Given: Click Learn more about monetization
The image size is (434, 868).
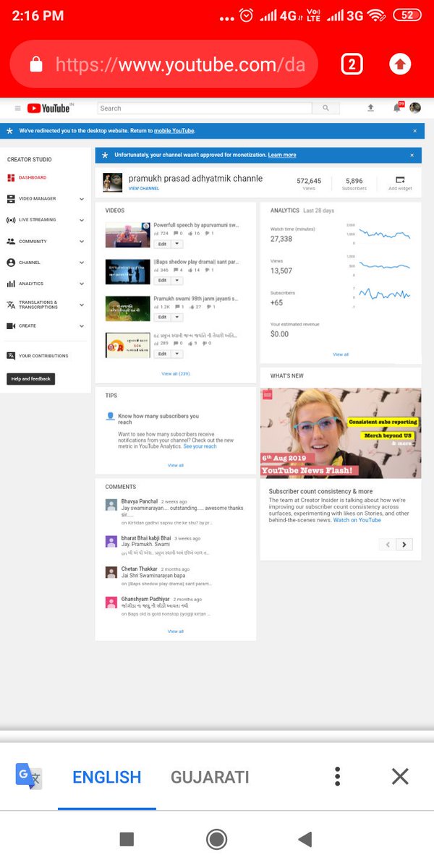Looking at the screenshot, I should [282, 155].
